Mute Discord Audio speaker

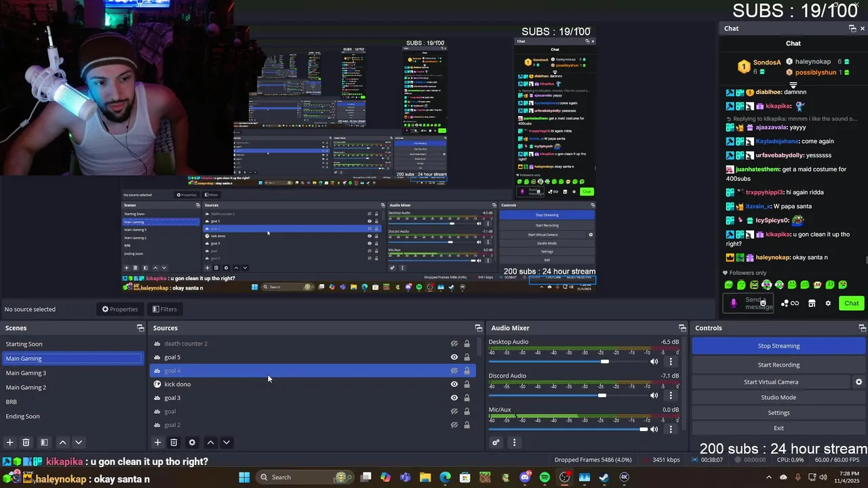tap(654, 395)
